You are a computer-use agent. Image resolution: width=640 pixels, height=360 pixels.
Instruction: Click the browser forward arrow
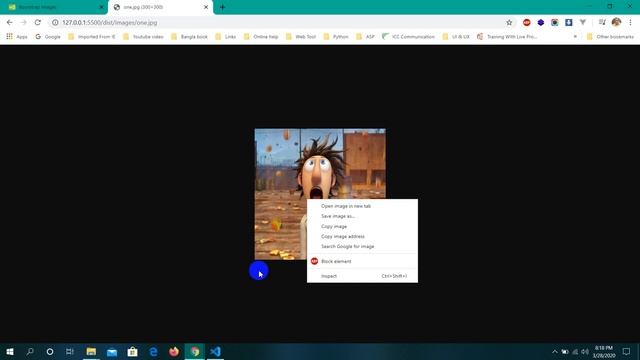click(x=23, y=22)
